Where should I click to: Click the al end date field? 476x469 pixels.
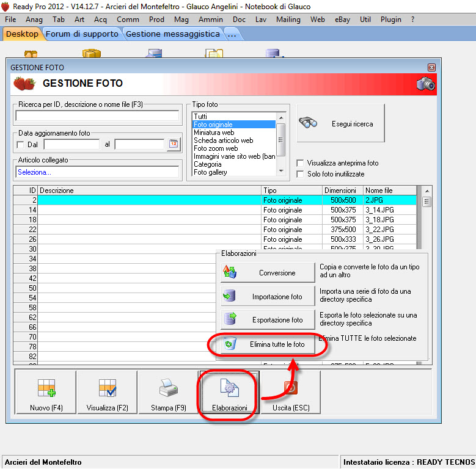tap(139, 144)
